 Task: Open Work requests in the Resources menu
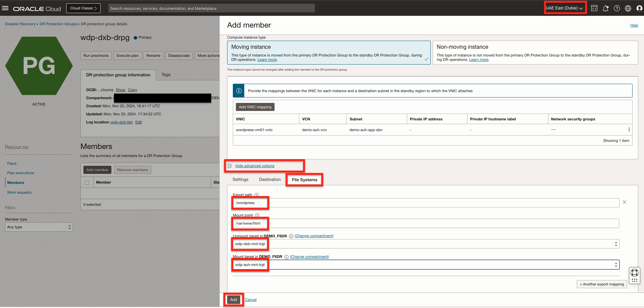point(19,192)
